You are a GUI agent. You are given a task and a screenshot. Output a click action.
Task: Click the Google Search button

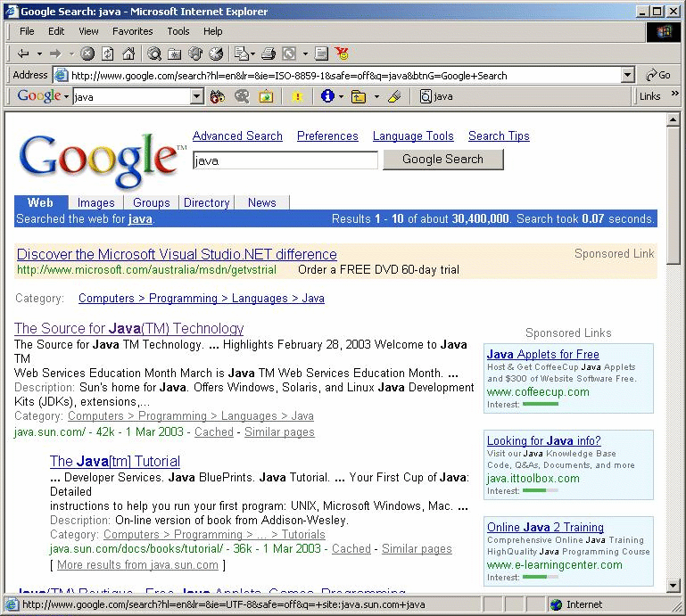tap(443, 160)
